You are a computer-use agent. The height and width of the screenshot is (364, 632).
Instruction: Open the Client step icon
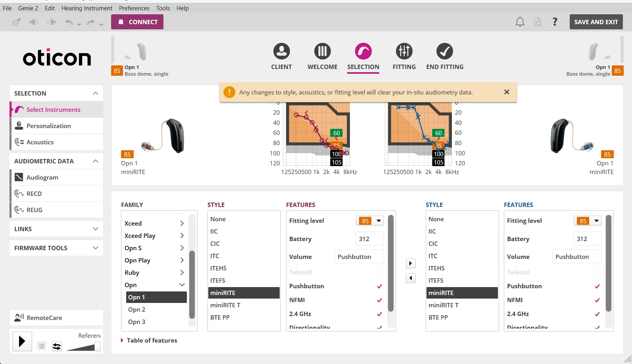[281, 51]
